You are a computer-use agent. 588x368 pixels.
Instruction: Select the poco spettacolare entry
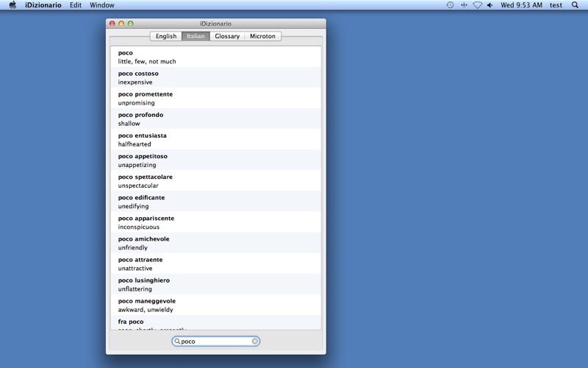click(216, 180)
